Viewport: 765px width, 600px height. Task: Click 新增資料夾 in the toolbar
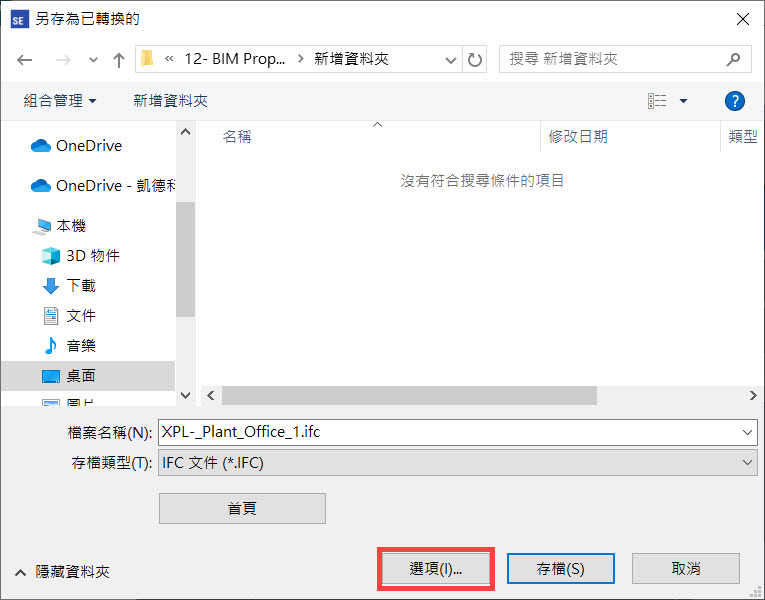[170, 101]
